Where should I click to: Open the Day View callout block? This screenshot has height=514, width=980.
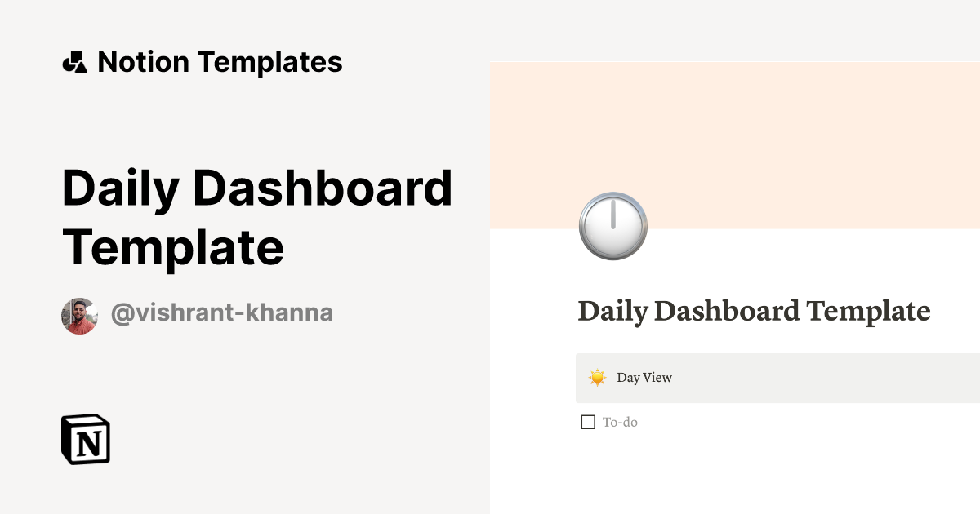pos(735,378)
